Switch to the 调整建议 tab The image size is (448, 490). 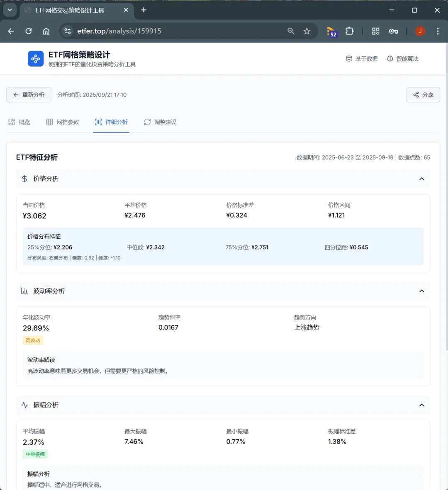click(x=160, y=122)
